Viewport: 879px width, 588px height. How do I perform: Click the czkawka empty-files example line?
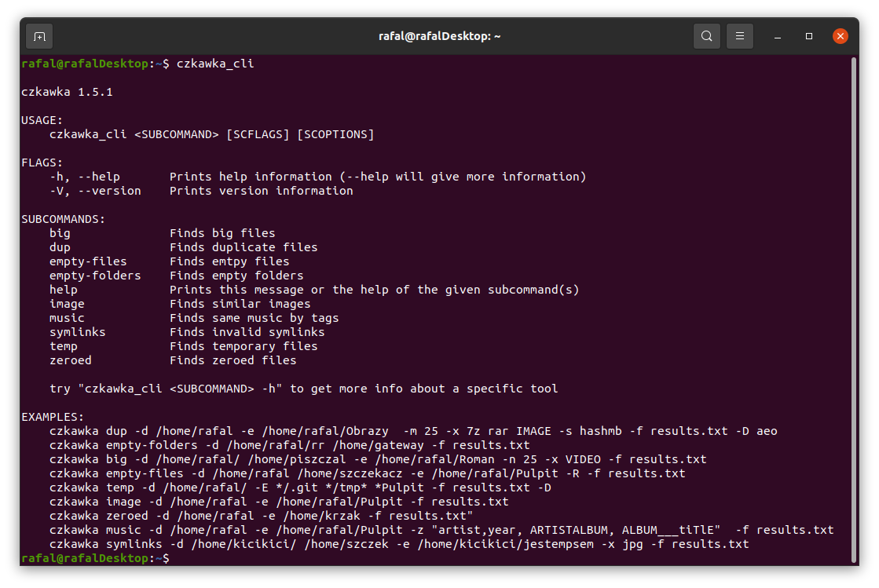[x=367, y=473]
